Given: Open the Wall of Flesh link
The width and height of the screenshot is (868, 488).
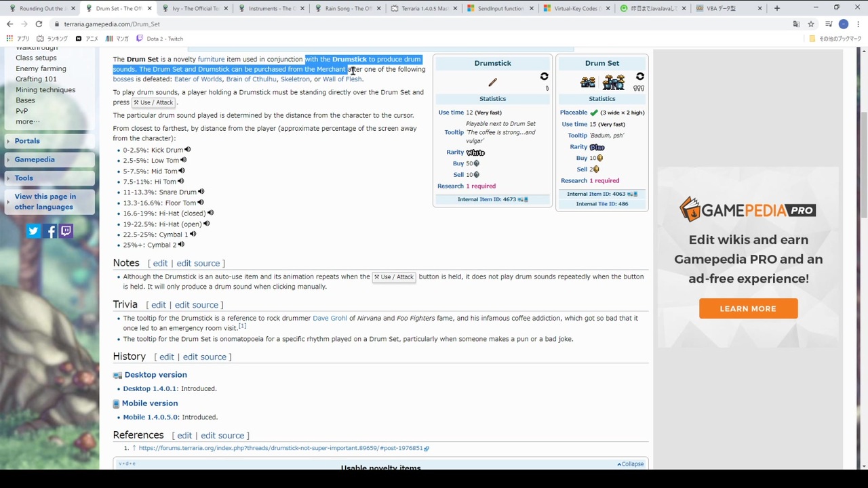Looking at the screenshot, I should [x=342, y=79].
